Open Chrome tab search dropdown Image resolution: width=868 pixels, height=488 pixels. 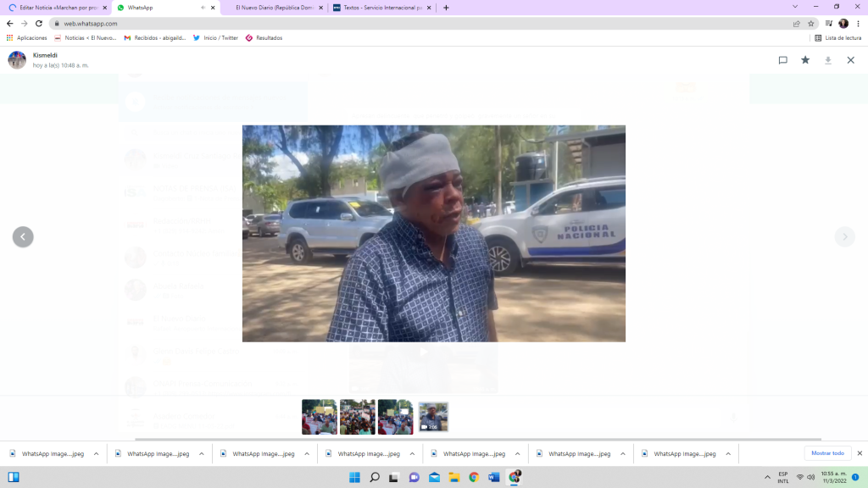pos(795,7)
